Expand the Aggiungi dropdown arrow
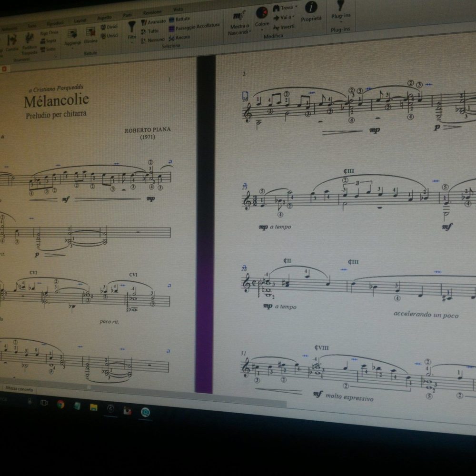Image resolution: width=476 pixels, height=476 pixels. (x=72, y=48)
